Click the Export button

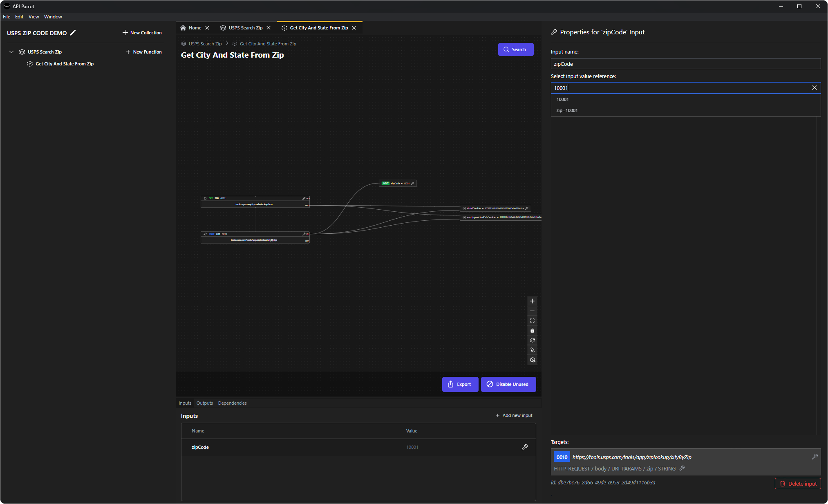pyautogui.click(x=460, y=384)
